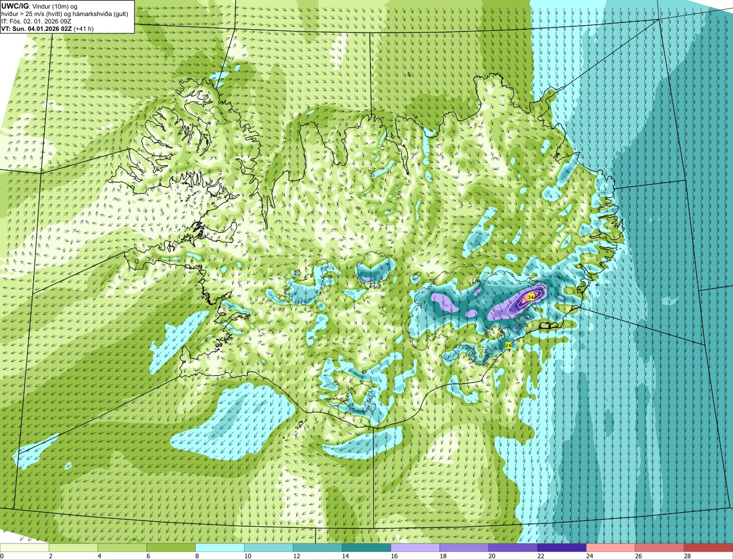This screenshot has height=560, width=733.
Task: Click the '22' value on the color scale
Action: [x=541, y=556]
